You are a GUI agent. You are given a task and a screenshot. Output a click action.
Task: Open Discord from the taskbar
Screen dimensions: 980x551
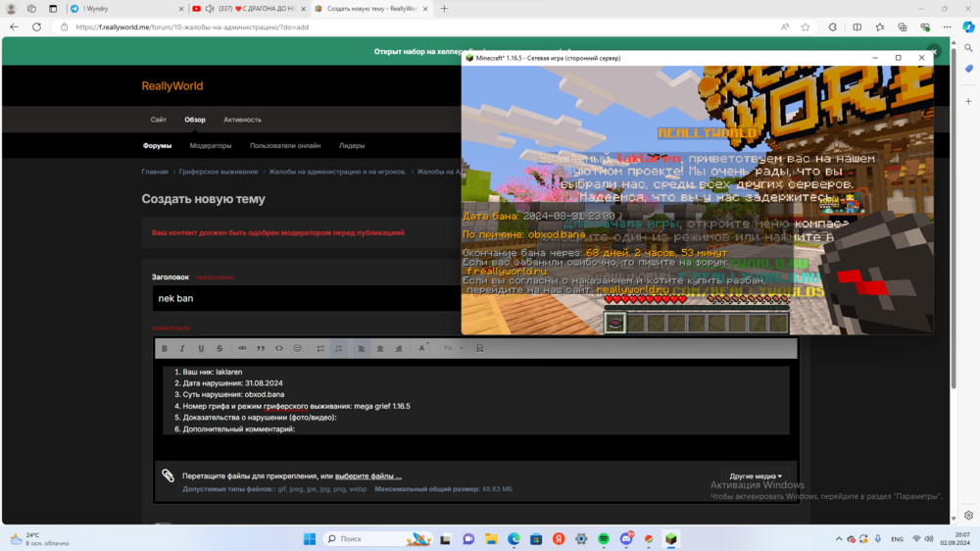click(626, 539)
